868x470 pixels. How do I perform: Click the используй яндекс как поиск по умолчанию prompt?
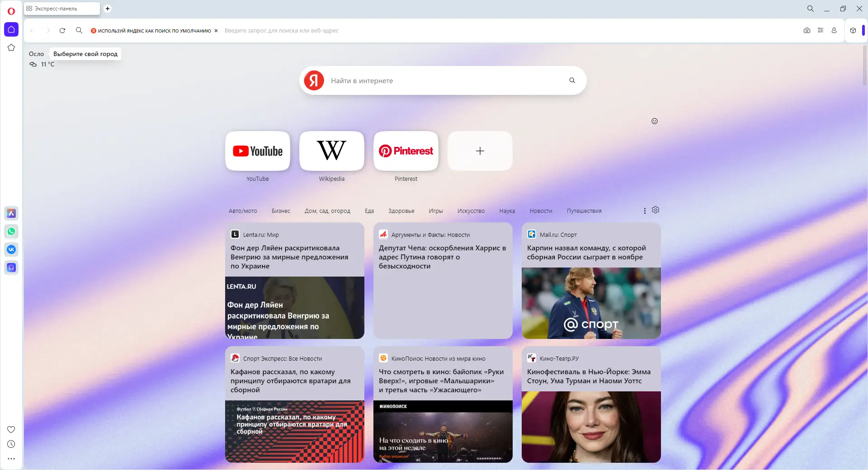[155, 31]
